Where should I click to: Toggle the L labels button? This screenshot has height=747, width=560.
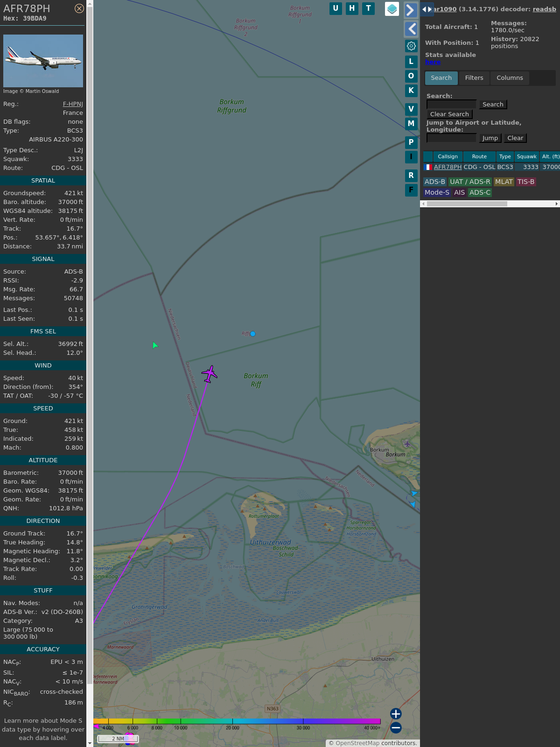tap(411, 62)
